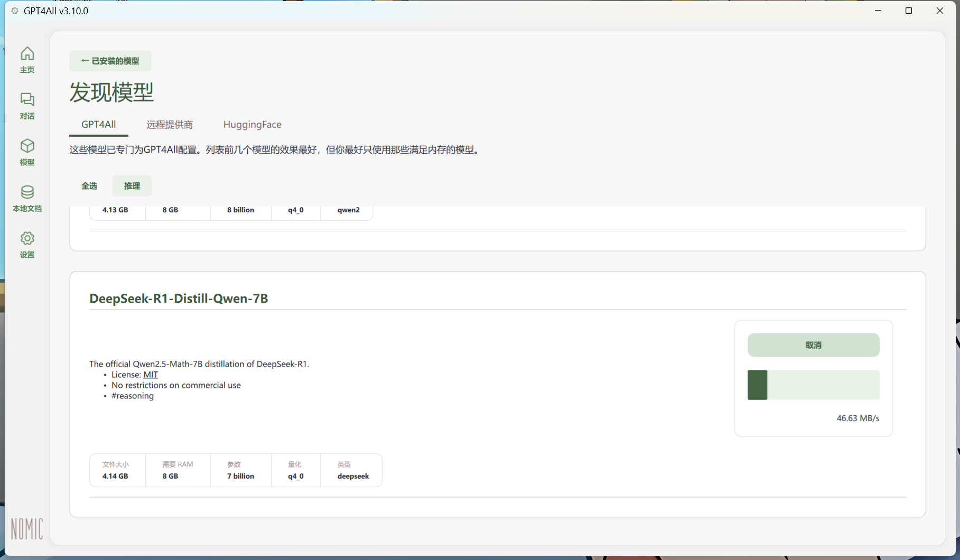Click the 4.13 GB file size value
The image size is (960, 560).
[115, 210]
